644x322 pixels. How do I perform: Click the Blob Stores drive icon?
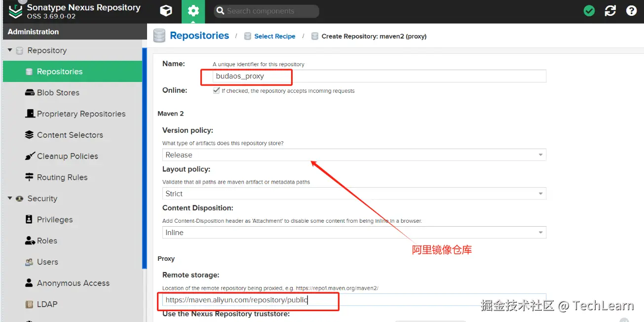29,92
